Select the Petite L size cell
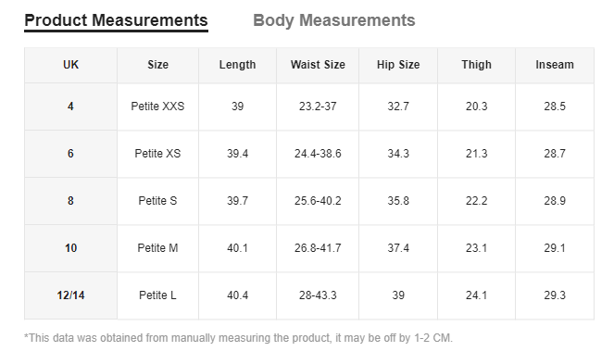The width and height of the screenshot is (614, 364). 157,295
